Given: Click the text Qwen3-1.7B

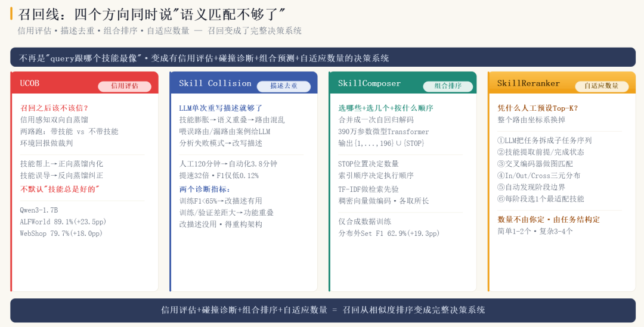Looking at the screenshot, I should pyautogui.click(x=39, y=210).
